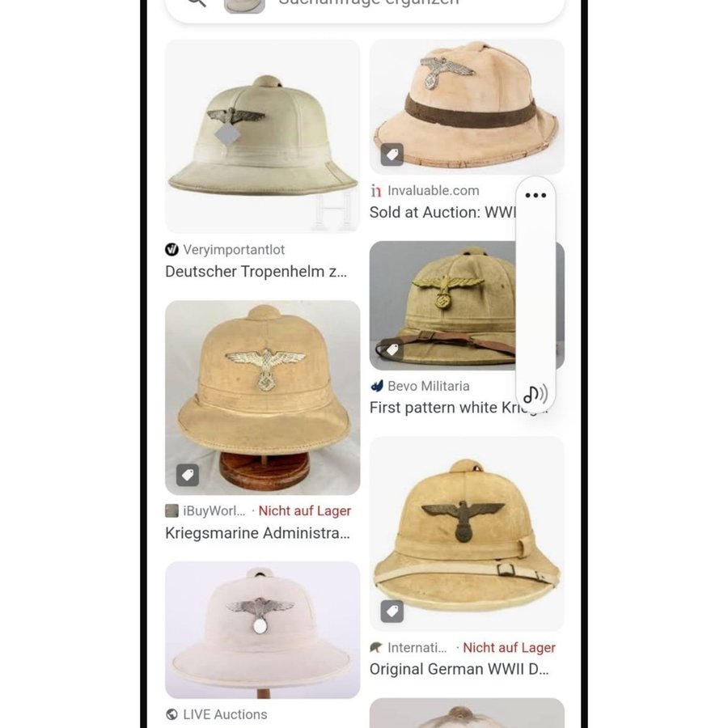728x728 pixels.
Task: Open the Kriegsmarine helmet image on wooden stand
Action: [x=262, y=397]
